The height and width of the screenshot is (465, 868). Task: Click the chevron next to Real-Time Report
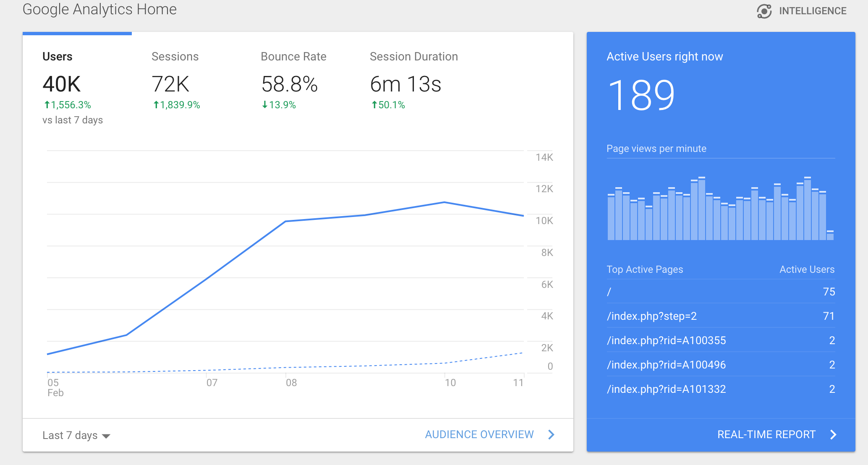tap(834, 434)
